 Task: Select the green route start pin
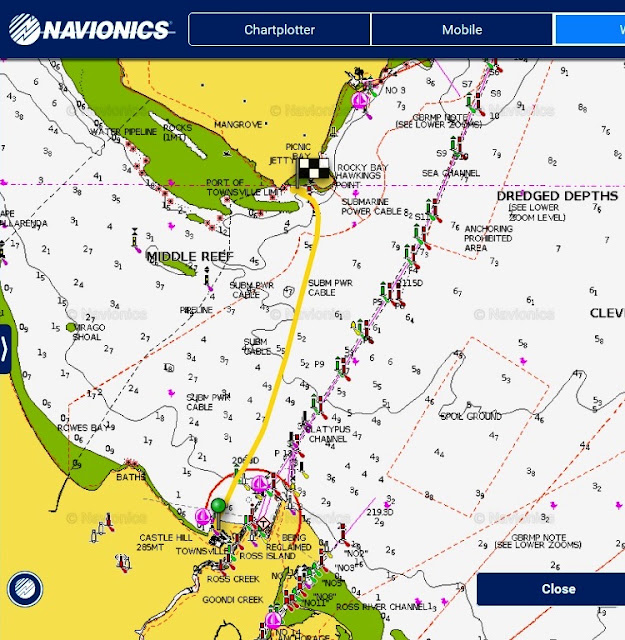point(218,506)
